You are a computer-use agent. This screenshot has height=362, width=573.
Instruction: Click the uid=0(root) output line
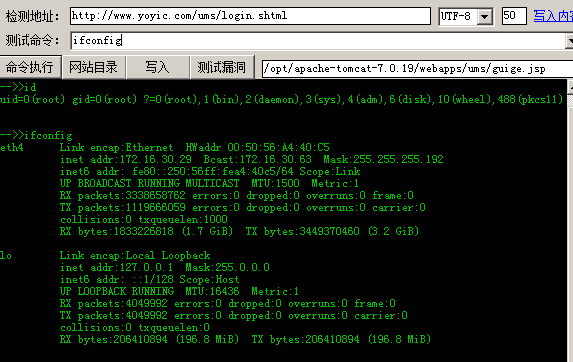pyautogui.click(x=281, y=99)
